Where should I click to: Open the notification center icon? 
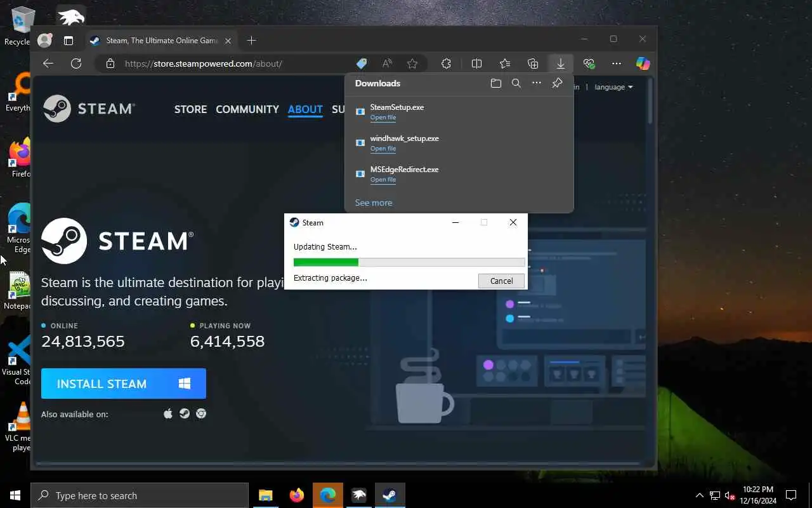791,495
